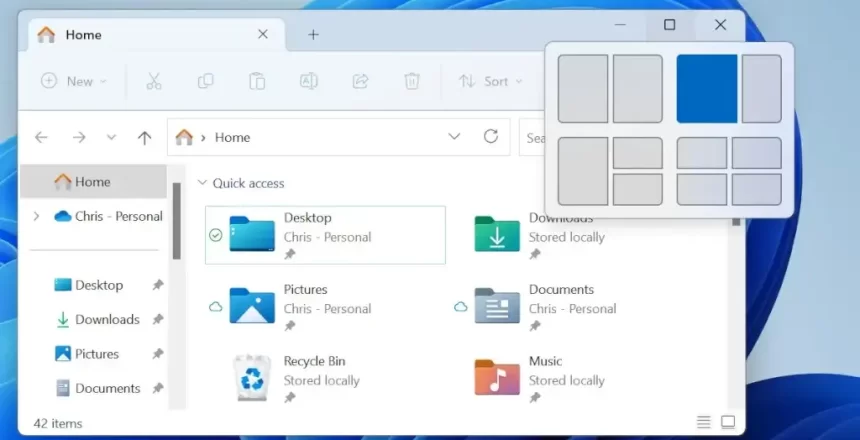
Task: Add a new File Explorer tab
Action: pyautogui.click(x=313, y=34)
